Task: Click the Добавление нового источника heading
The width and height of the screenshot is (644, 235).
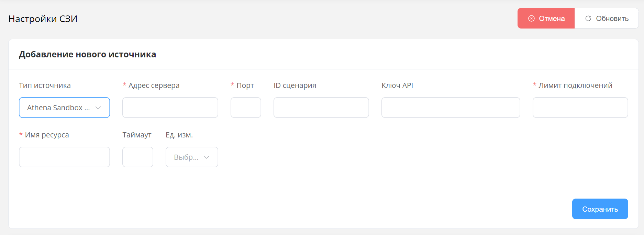Action: click(87, 55)
